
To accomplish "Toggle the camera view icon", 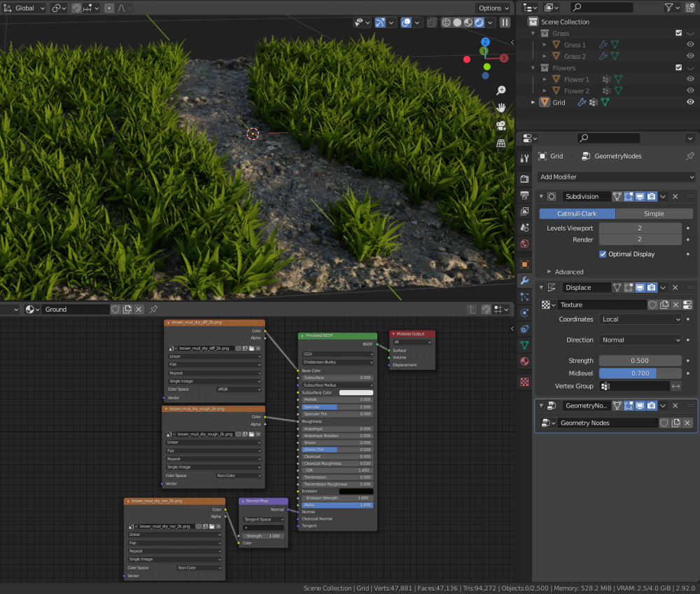I will click(x=501, y=126).
